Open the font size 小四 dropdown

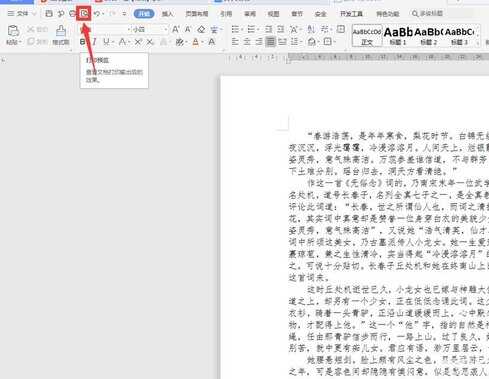click(165, 30)
